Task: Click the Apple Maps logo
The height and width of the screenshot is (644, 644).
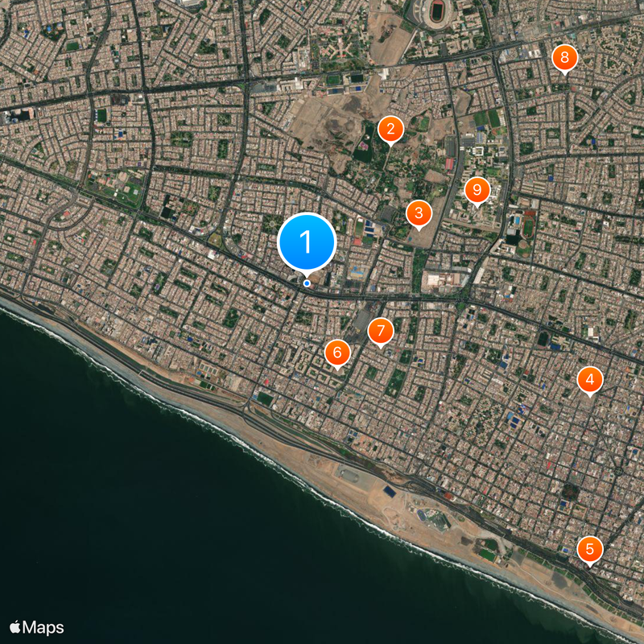Action: coord(37,628)
